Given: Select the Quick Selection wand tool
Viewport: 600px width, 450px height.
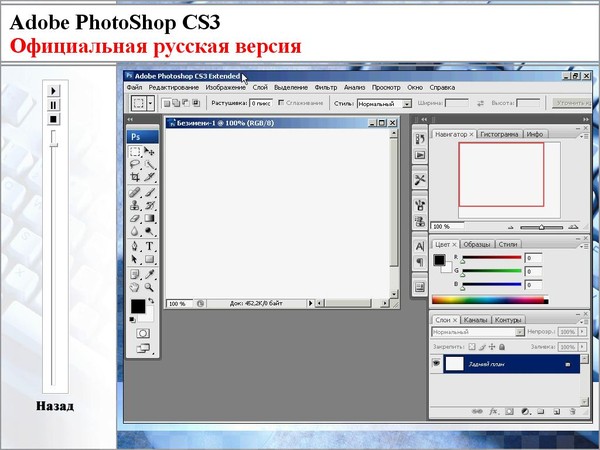Looking at the screenshot, I should tap(149, 165).
